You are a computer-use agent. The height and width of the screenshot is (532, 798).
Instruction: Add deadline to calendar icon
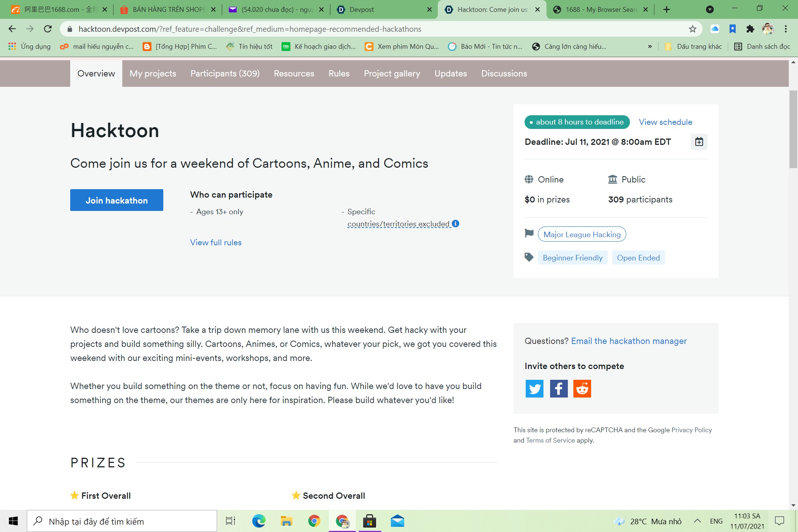pos(699,142)
